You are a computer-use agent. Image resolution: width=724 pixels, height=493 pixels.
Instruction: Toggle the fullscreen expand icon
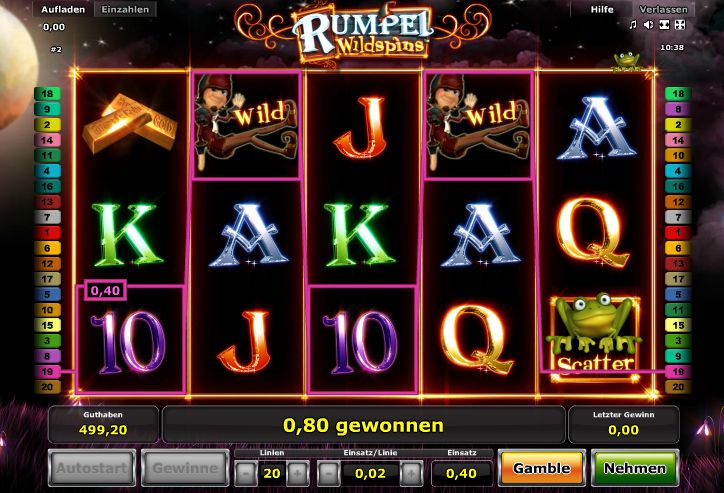pos(680,25)
